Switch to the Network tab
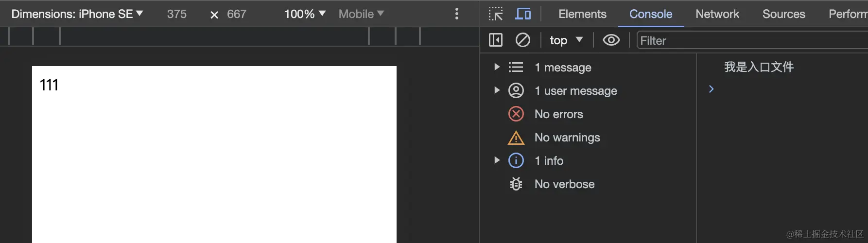This screenshot has height=243, width=868. 717,14
